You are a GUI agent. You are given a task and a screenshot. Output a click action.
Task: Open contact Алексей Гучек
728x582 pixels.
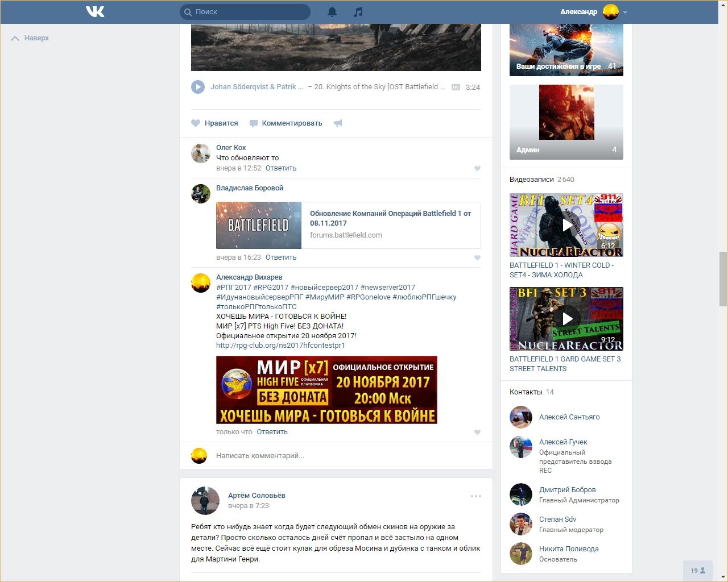(x=563, y=442)
